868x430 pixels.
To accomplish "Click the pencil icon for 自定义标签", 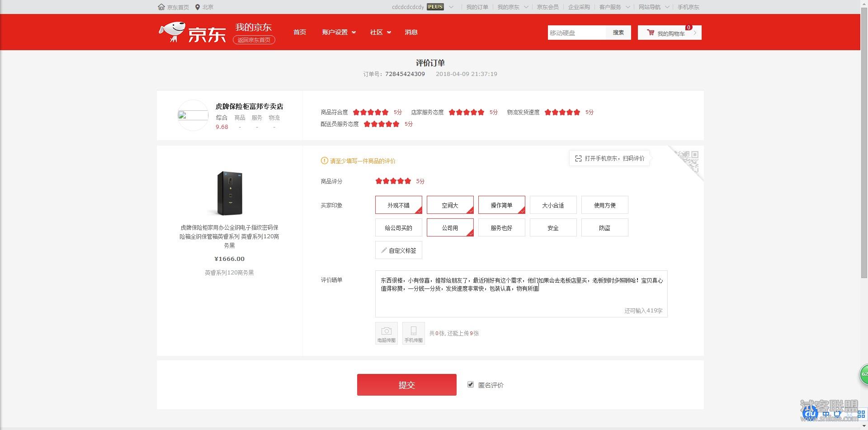I will click(384, 250).
